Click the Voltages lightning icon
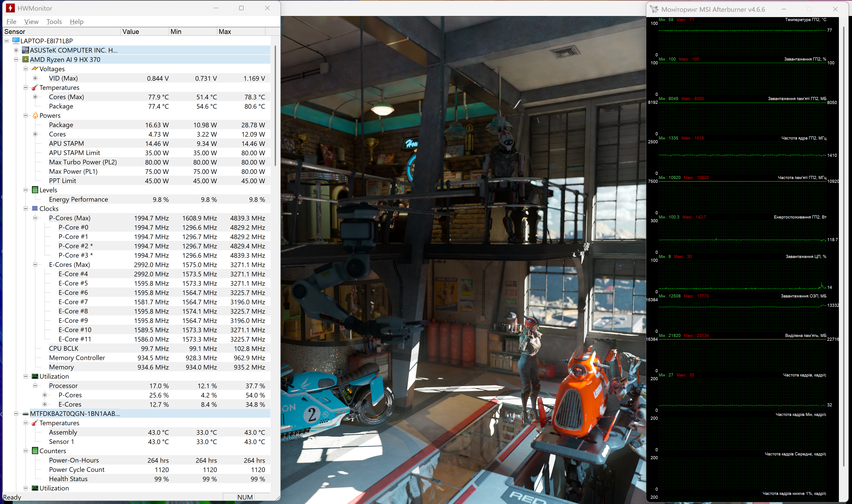 (35, 69)
